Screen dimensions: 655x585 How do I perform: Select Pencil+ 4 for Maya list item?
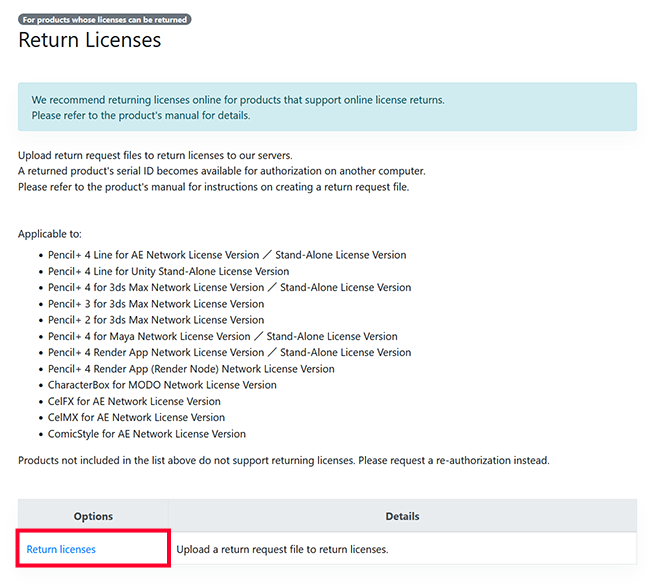pyautogui.click(x=222, y=336)
